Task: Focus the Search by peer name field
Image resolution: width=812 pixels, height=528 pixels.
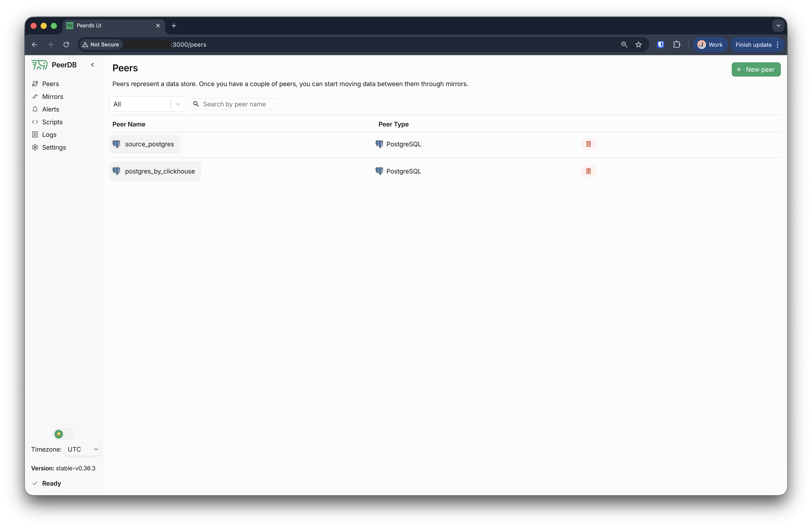Action: 239,104
